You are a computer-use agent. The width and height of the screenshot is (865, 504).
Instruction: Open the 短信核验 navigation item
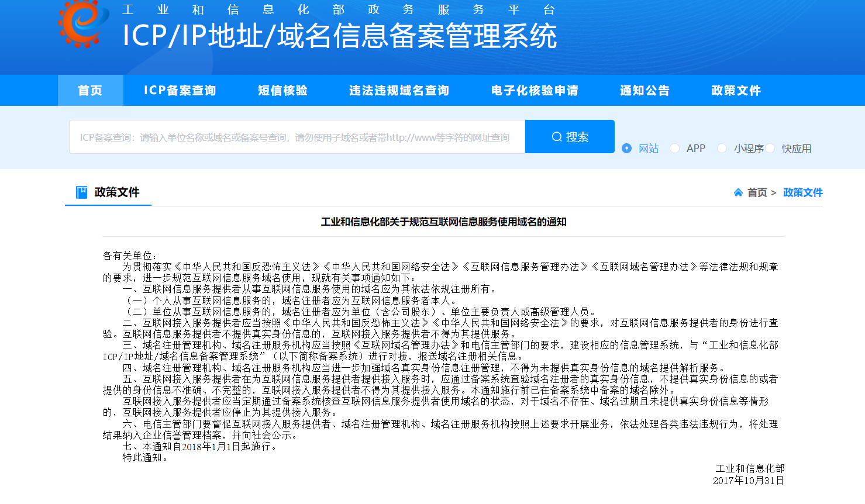(x=283, y=91)
